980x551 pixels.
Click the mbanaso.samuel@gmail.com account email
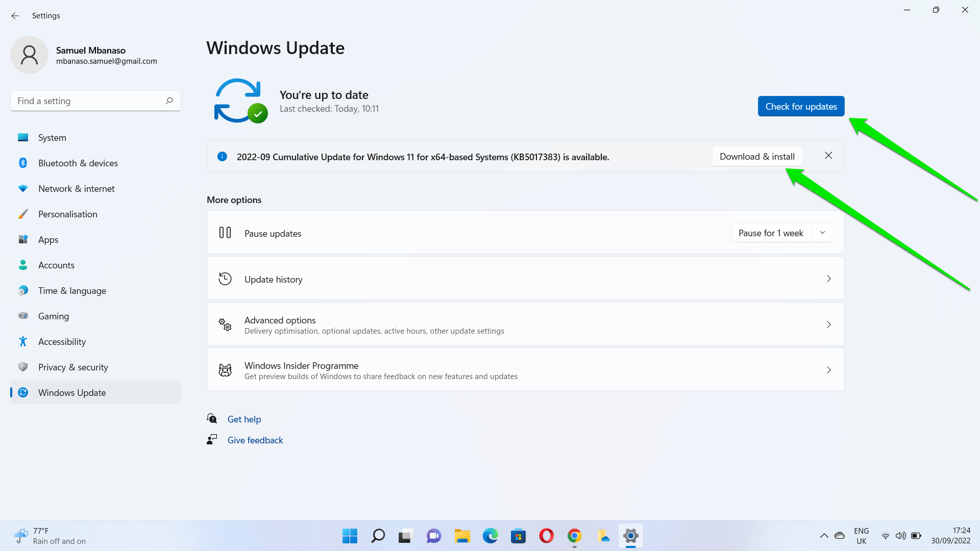(x=107, y=61)
